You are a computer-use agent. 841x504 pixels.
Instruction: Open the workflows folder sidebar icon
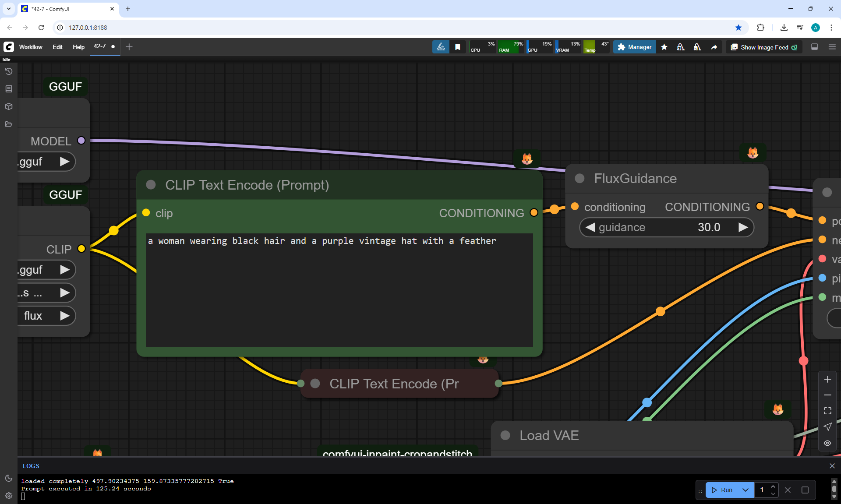pos(9,124)
